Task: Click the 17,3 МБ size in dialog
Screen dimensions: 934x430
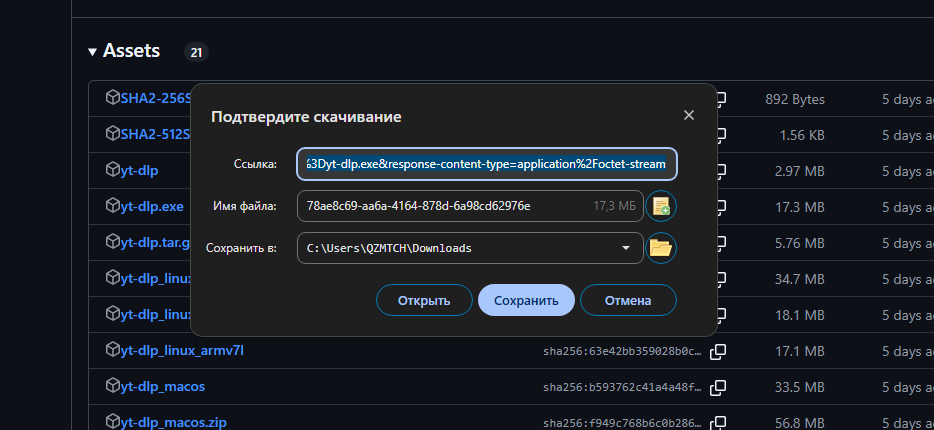Action: [614, 206]
